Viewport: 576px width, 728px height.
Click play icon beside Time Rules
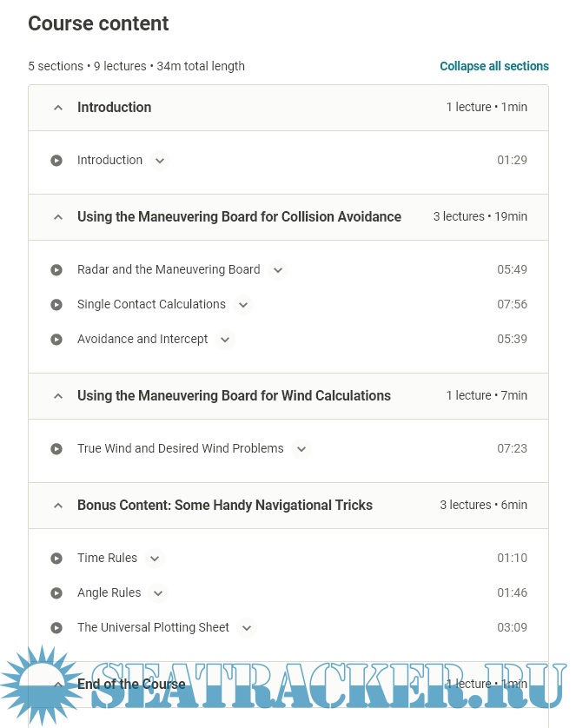coord(56,559)
